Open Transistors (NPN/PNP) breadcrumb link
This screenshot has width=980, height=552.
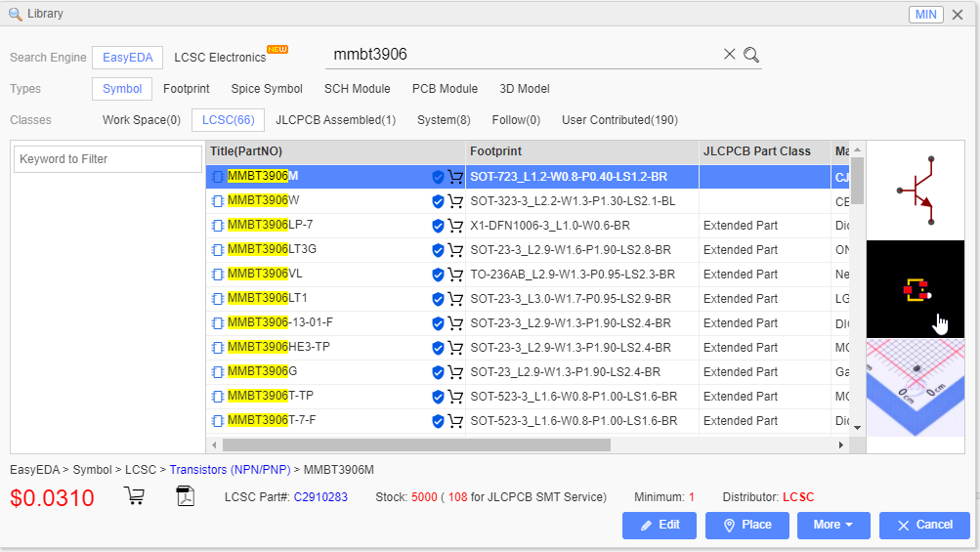(x=230, y=470)
